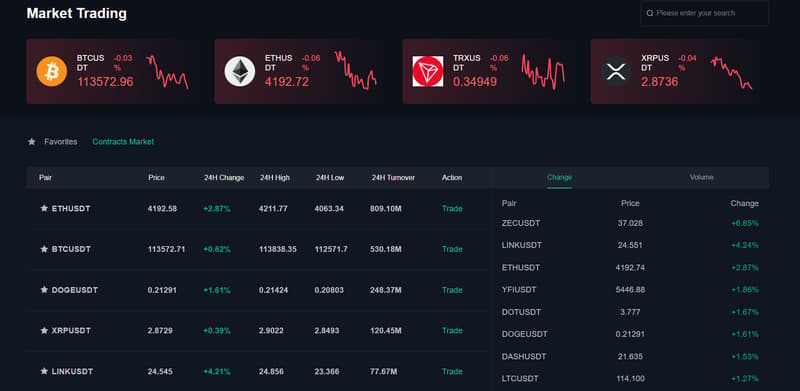This screenshot has height=391, width=800.
Task: Open the BTCUSDT price chart thumbnail
Action: click(167, 71)
